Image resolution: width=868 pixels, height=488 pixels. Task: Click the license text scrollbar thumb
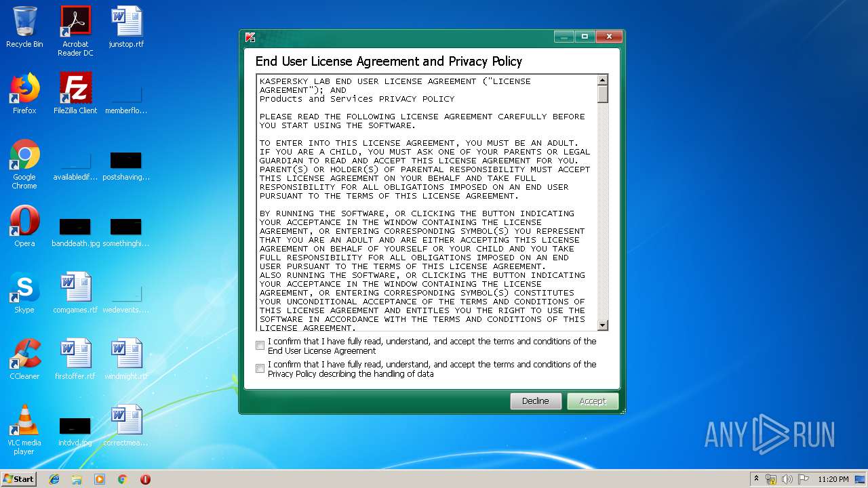point(602,94)
